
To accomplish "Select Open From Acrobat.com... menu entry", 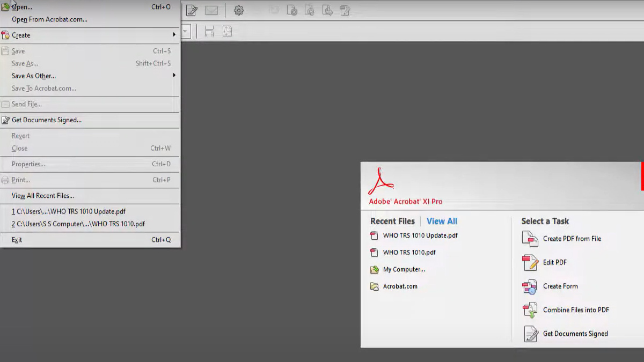I will [90, 19].
